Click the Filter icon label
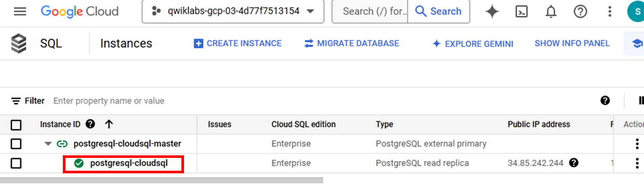The width and height of the screenshot is (644, 190). pos(28,101)
